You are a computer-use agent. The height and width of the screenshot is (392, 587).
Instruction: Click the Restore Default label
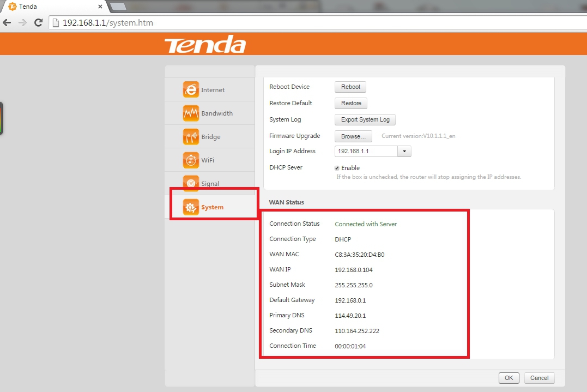point(291,104)
